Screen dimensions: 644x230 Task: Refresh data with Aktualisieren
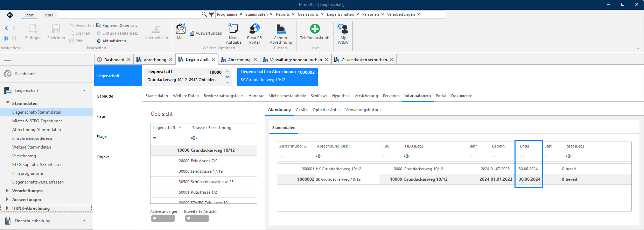111,41
